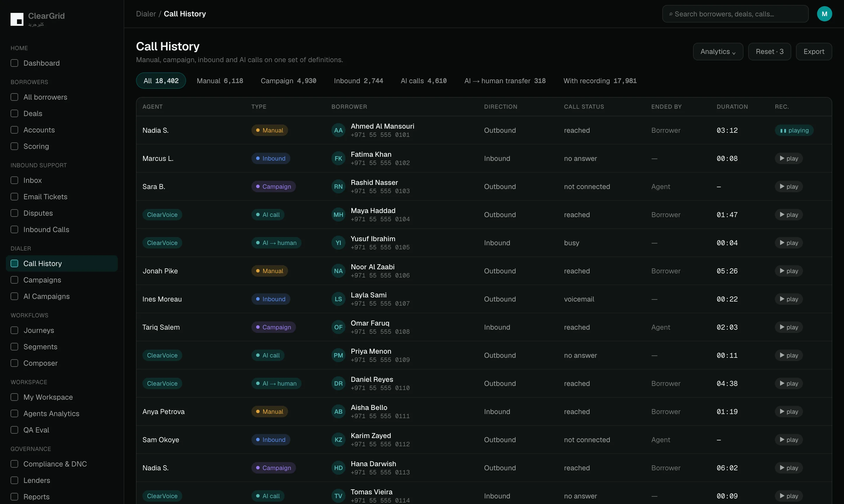The width and height of the screenshot is (844, 504).
Task: Open Deals from the sidebar
Action: click(x=62, y=113)
